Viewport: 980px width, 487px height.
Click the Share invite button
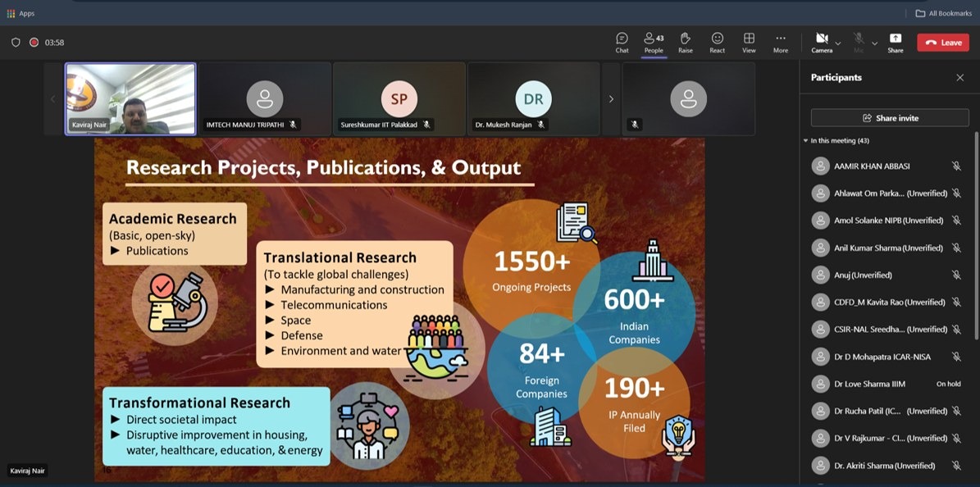[x=890, y=118]
